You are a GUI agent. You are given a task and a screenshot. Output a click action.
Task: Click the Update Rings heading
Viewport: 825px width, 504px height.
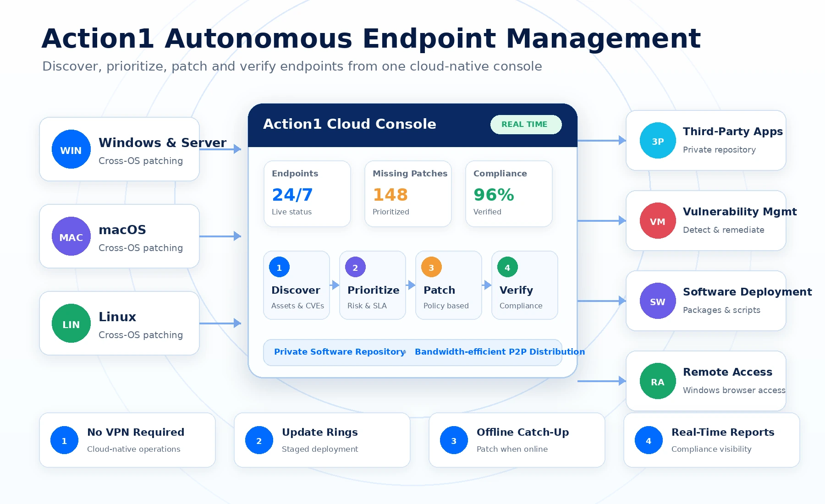pos(319,433)
